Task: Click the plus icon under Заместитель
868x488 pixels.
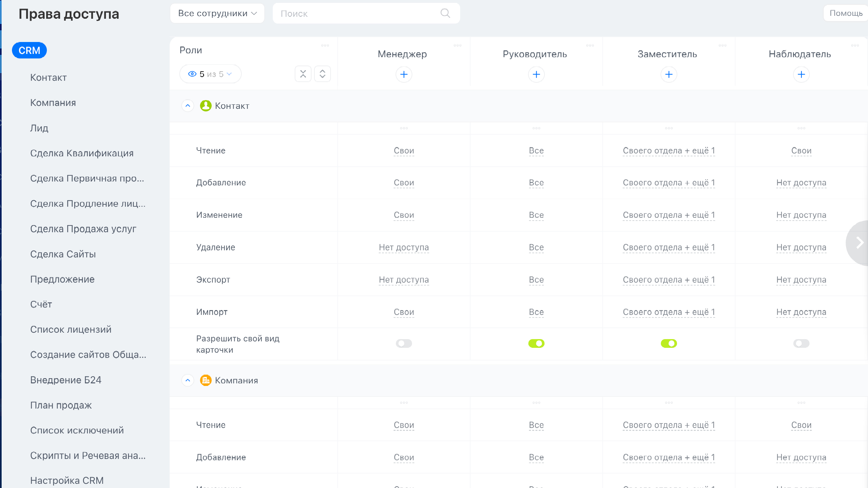Action: (x=669, y=74)
